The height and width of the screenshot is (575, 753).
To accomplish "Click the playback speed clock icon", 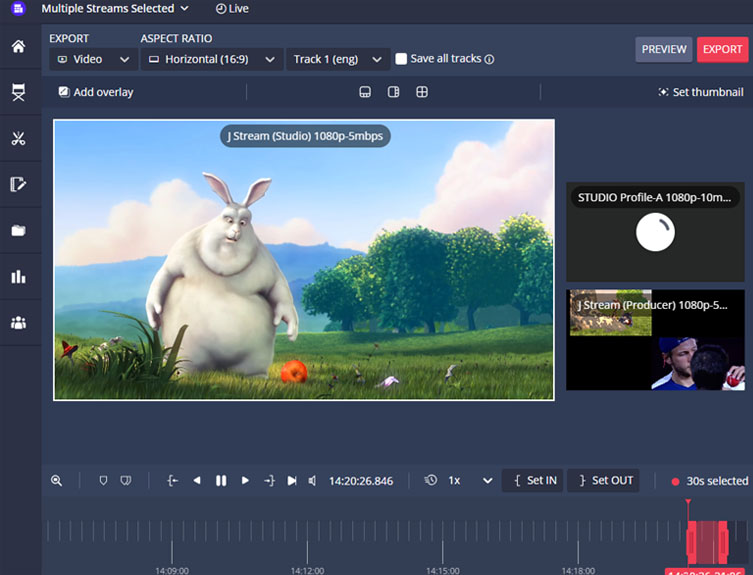I will (431, 480).
